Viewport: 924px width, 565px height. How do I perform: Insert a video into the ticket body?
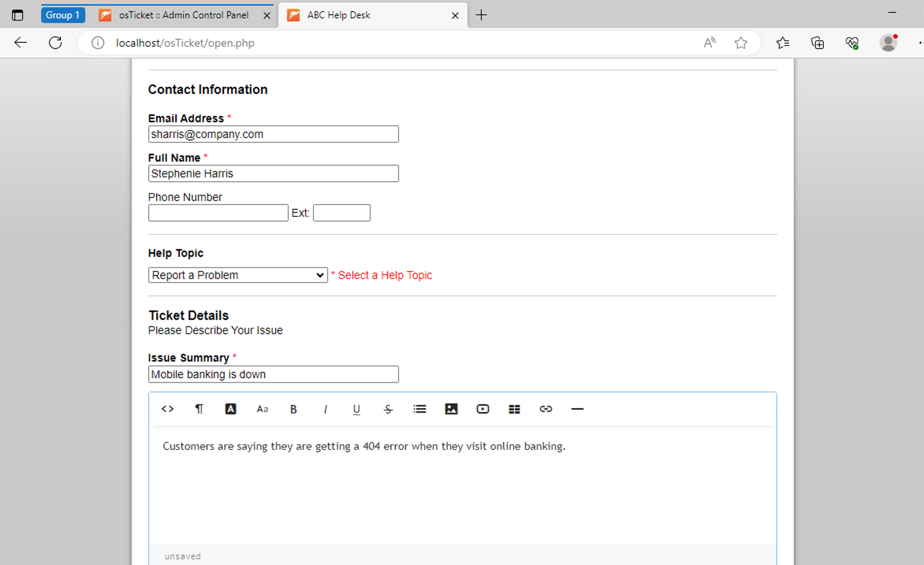[482, 409]
